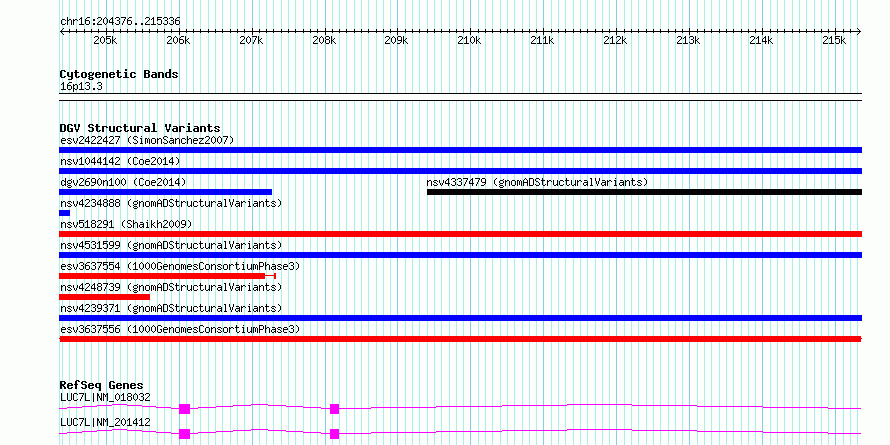Click the 211k ruler tick label
Viewport: 890px width, 445px height.
tap(543, 41)
